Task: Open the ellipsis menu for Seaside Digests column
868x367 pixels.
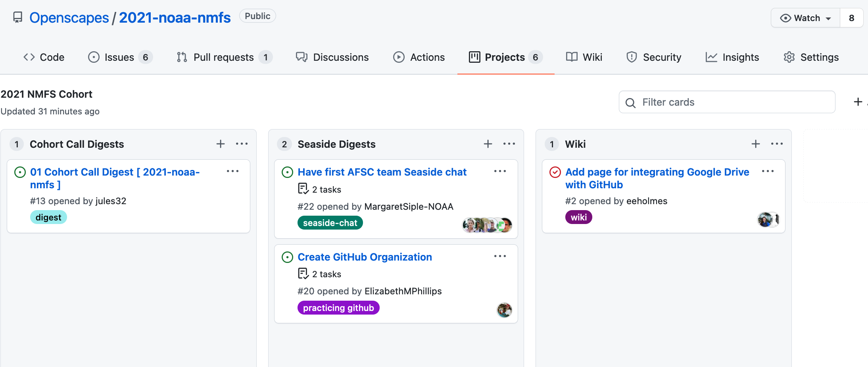Action: (509, 144)
